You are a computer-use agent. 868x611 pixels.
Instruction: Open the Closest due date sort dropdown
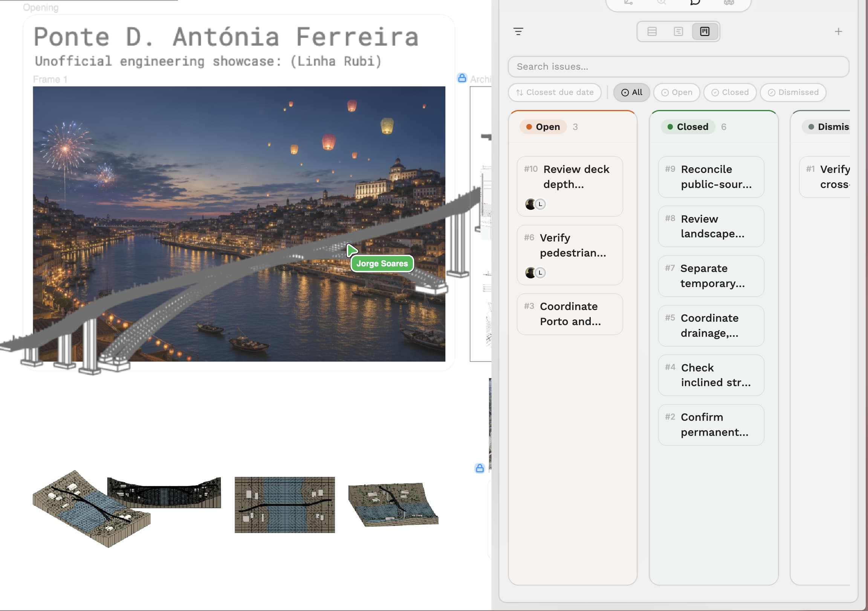(x=555, y=92)
